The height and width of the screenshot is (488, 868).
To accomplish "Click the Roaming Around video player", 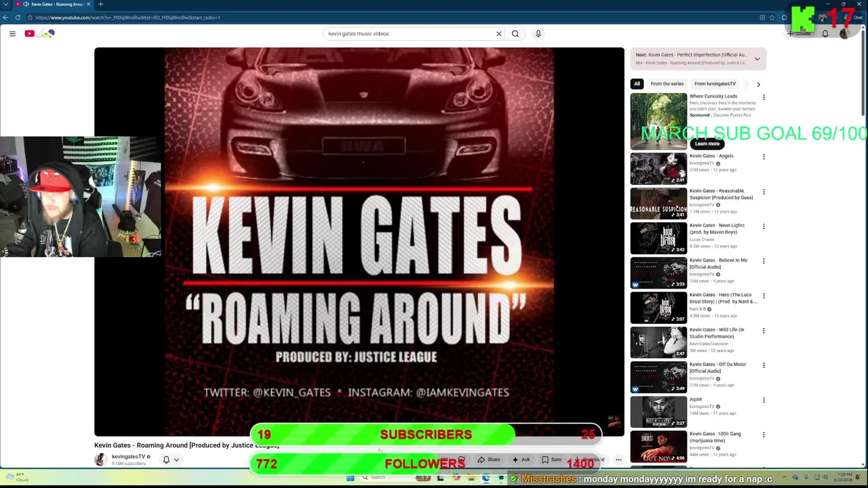I will click(x=359, y=242).
